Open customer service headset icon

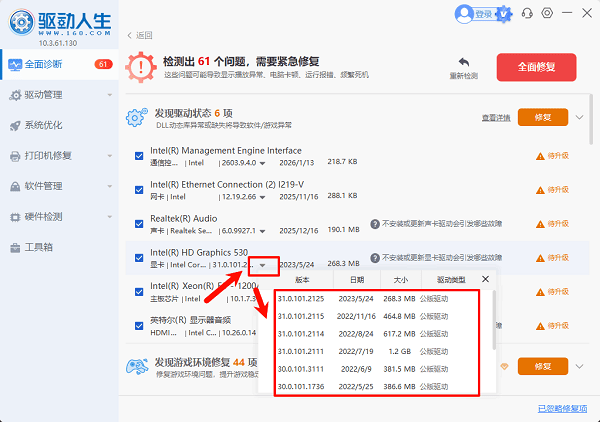coord(527,13)
